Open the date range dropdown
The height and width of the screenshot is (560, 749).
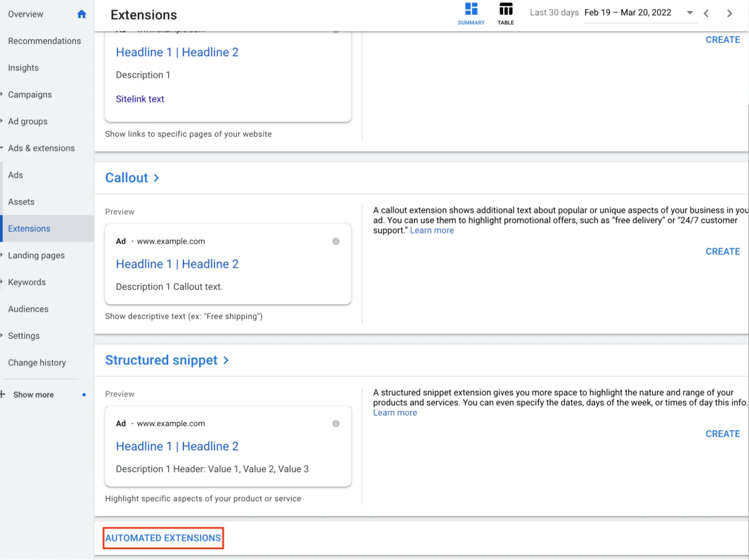pyautogui.click(x=690, y=13)
